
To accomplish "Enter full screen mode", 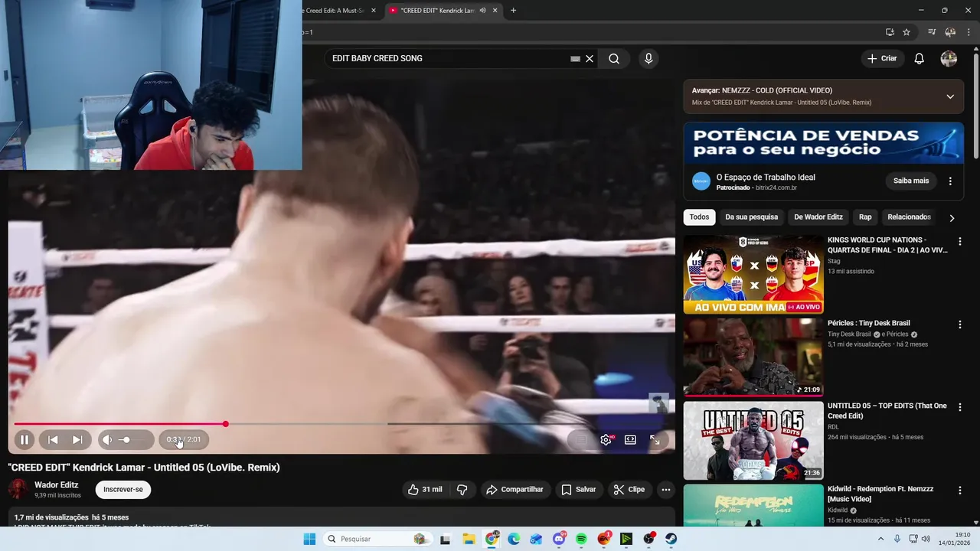I will (x=655, y=440).
